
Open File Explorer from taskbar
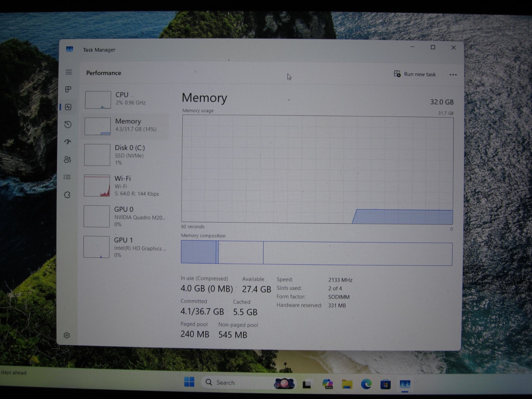click(x=347, y=384)
